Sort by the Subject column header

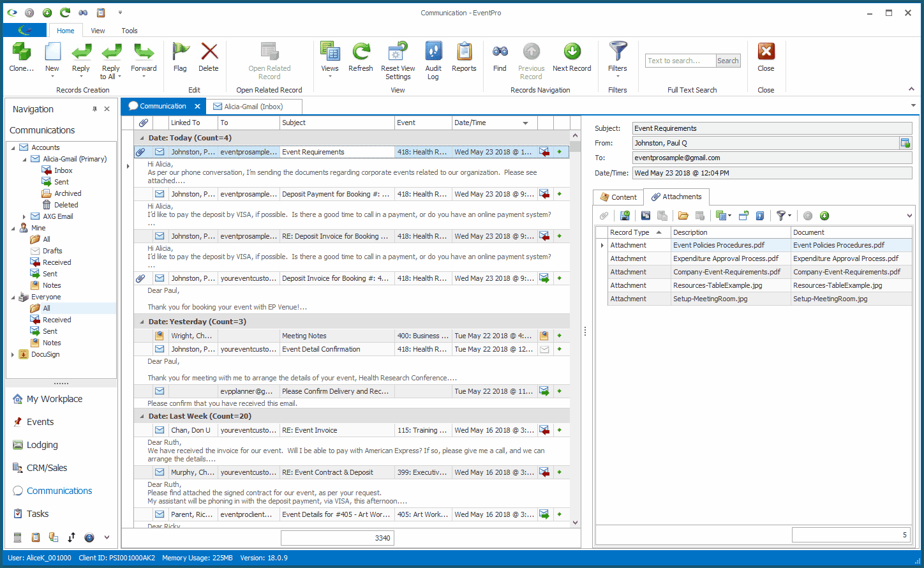(x=337, y=123)
